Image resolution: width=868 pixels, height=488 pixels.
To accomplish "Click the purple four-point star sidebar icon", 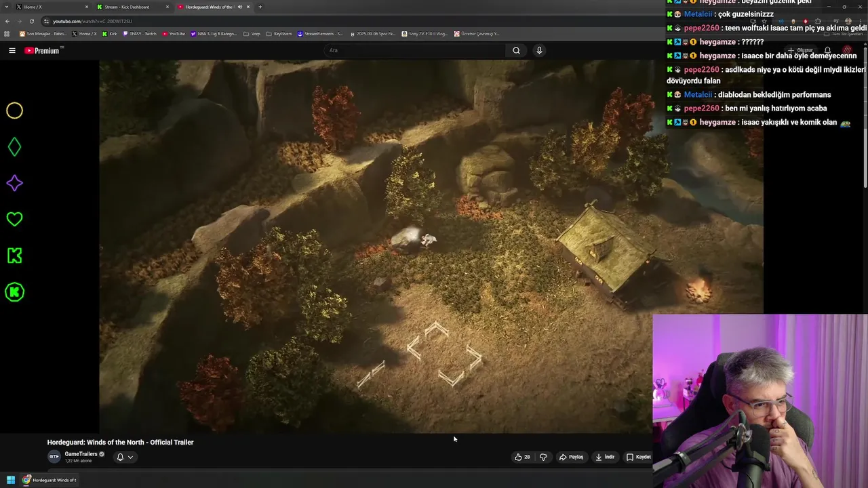I will [14, 183].
